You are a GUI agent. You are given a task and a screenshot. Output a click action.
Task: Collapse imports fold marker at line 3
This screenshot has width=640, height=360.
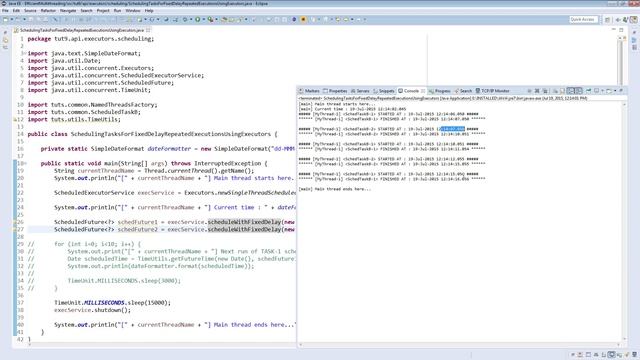click(25, 53)
